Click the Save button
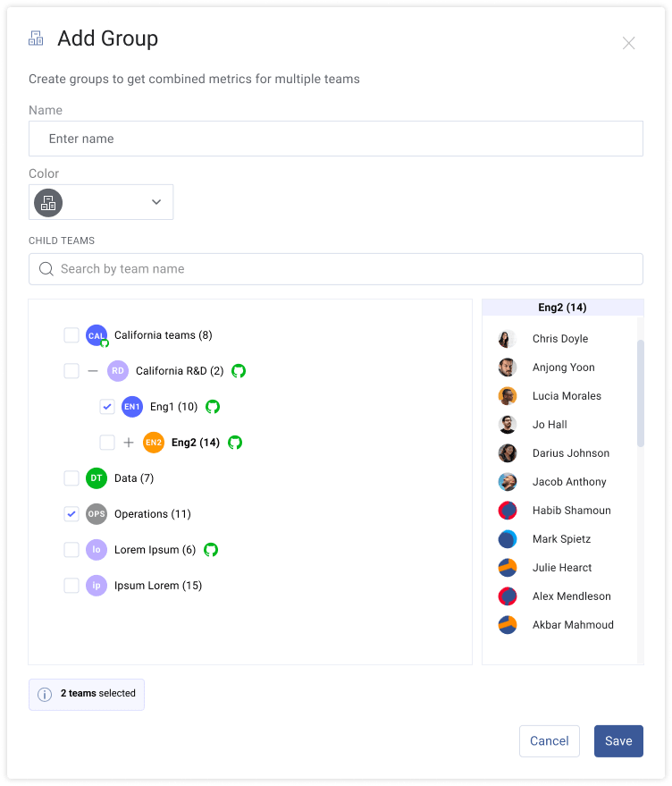The width and height of the screenshot is (672, 786). [x=618, y=741]
